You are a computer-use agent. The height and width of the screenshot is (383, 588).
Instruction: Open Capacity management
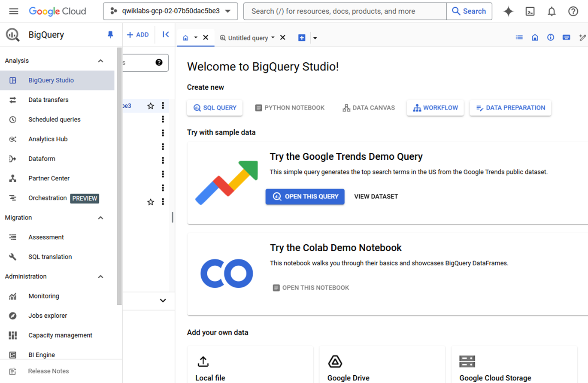[x=57, y=335]
